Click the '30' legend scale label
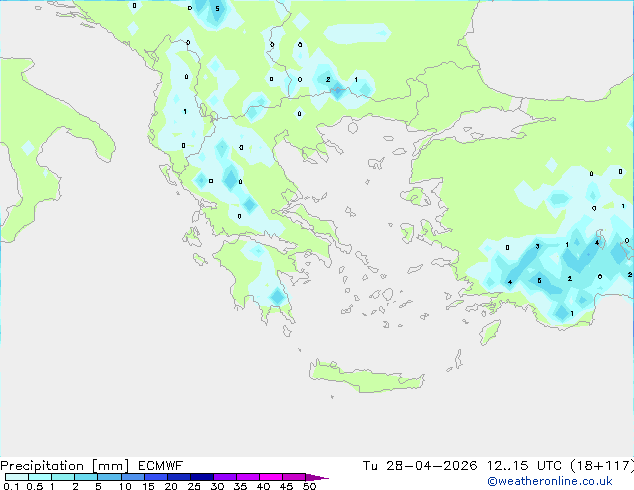The width and height of the screenshot is (634, 490). point(217,486)
